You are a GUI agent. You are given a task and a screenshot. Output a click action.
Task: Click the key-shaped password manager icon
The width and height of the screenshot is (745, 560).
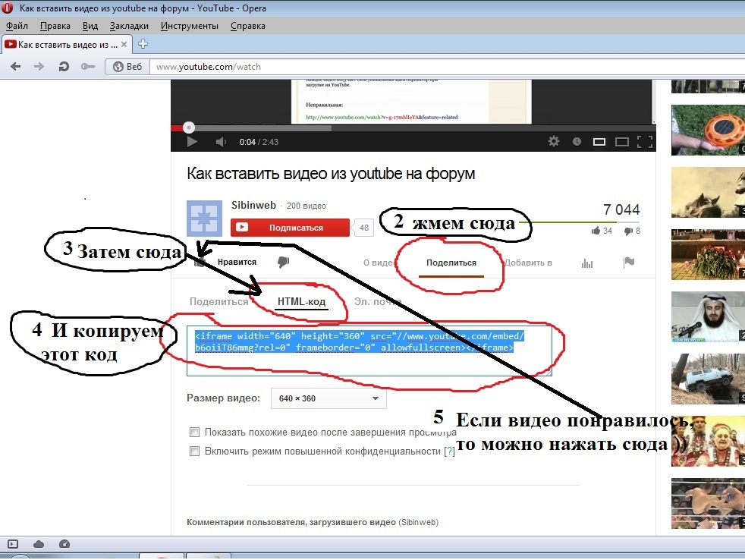(88, 67)
